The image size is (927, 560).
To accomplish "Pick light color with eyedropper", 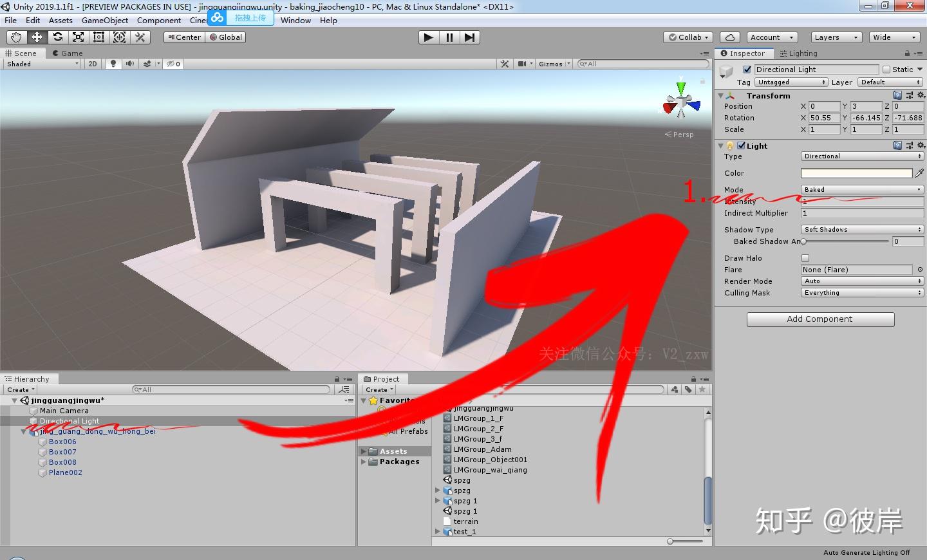I will point(919,173).
